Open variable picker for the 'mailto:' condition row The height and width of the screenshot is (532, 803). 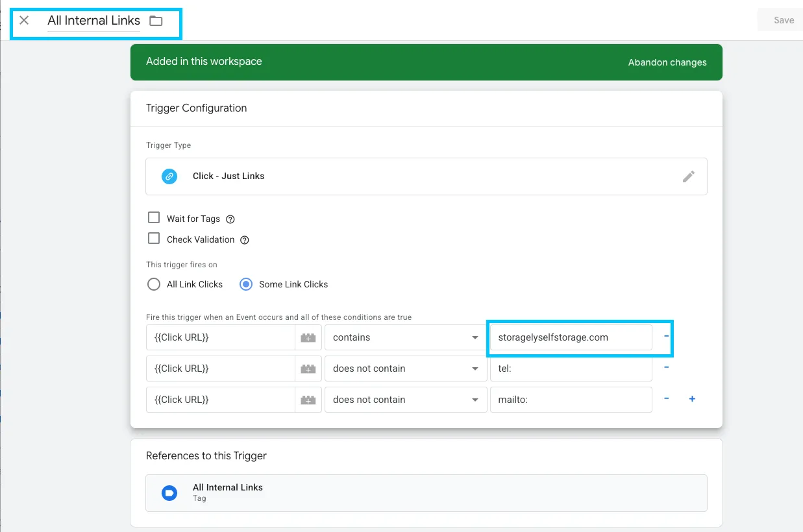(x=308, y=400)
